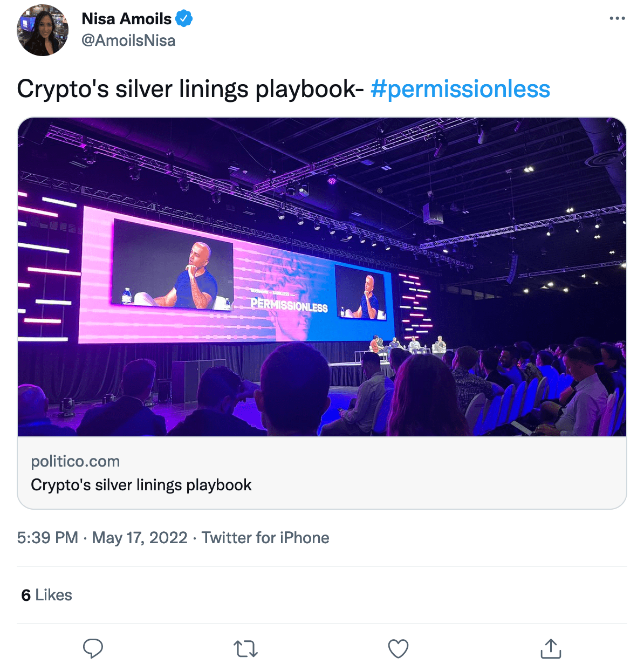The height and width of the screenshot is (671, 644).
Task: Click the politico.com domain text
Action: [x=76, y=461]
